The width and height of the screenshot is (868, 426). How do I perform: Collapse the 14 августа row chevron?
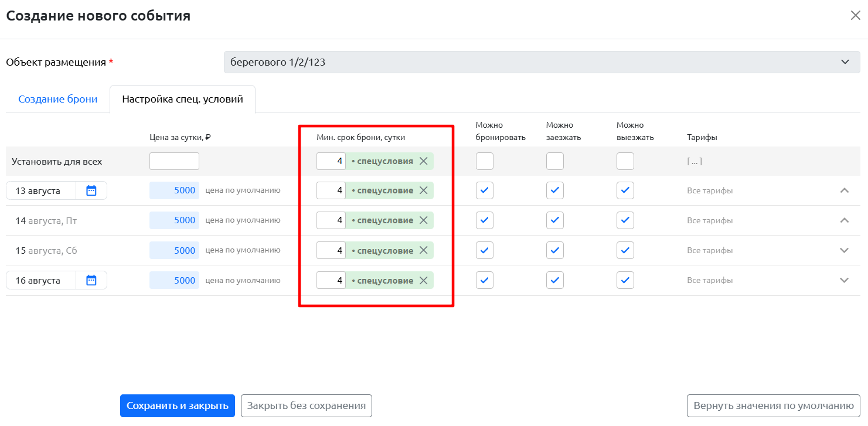pyautogui.click(x=845, y=220)
